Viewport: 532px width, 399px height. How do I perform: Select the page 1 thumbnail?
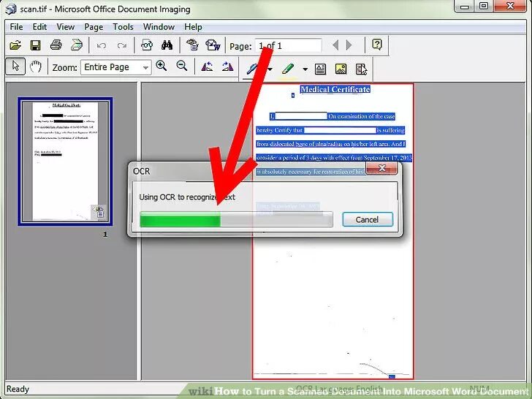[x=65, y=161]
